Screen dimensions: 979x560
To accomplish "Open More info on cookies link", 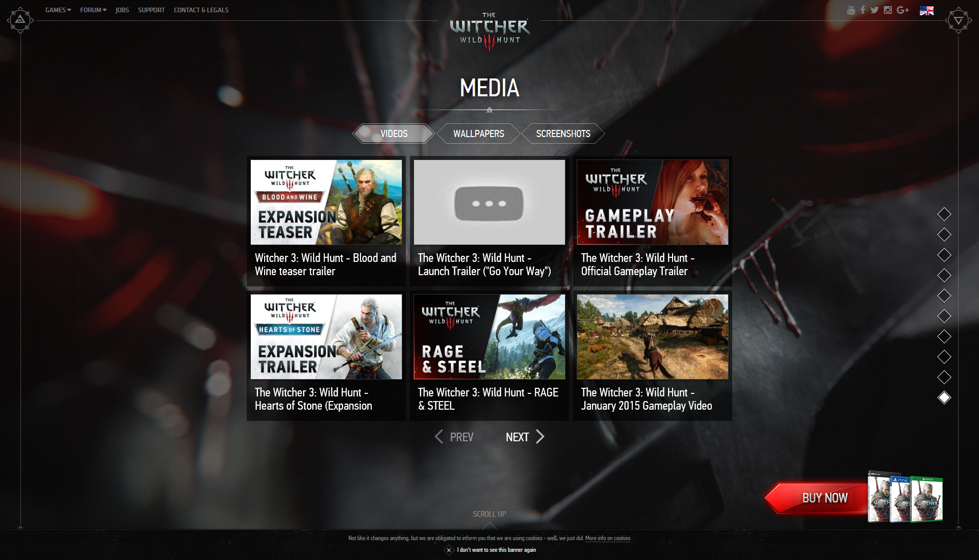I will pyautogui.click(x=607, y=538).
